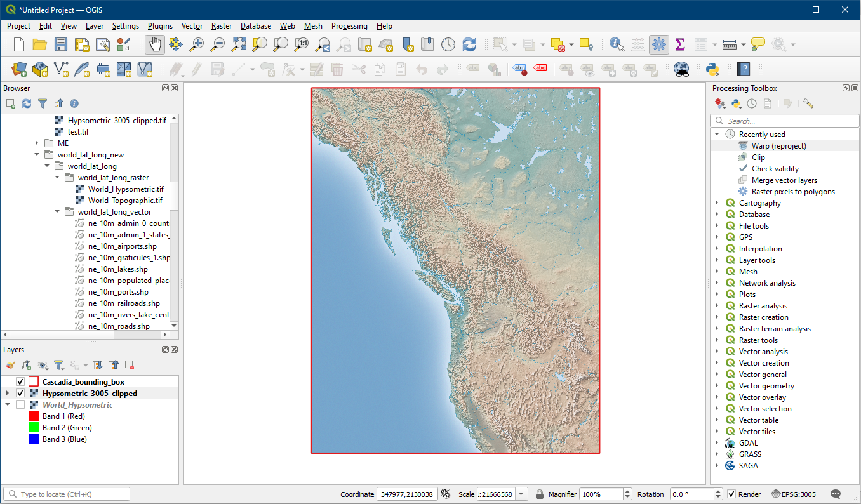Expand the Hypsometric_3005_clipped layer
Viewport: 861px width, 504px height.
[x=7, y=394]
